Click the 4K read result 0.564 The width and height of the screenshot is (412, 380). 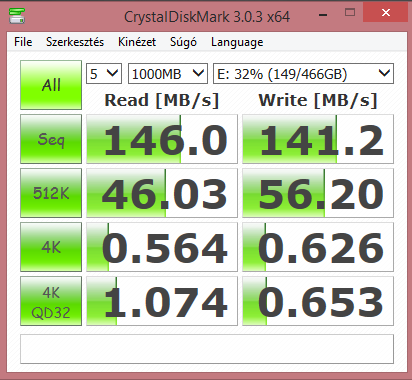click(162, 247)
